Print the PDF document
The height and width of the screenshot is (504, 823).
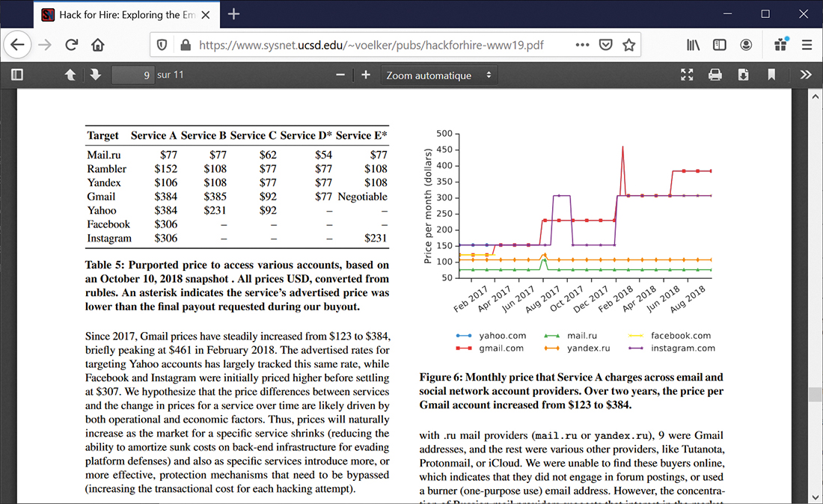(715, 75)
